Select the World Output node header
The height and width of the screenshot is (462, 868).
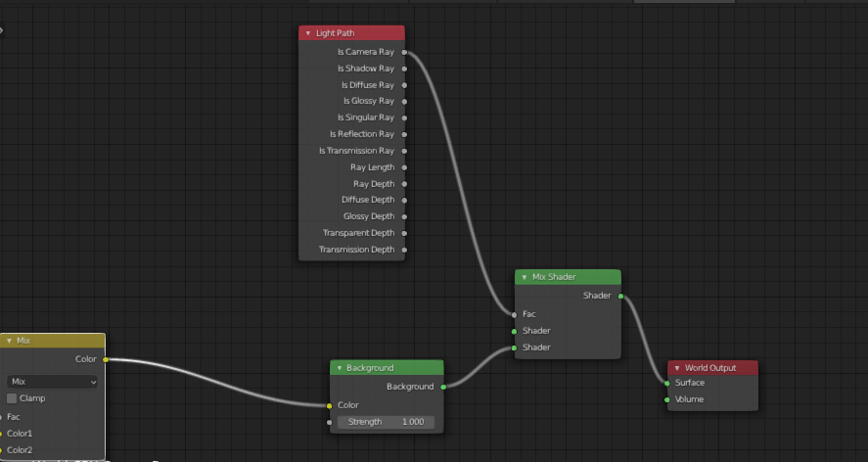coord(712,368)
